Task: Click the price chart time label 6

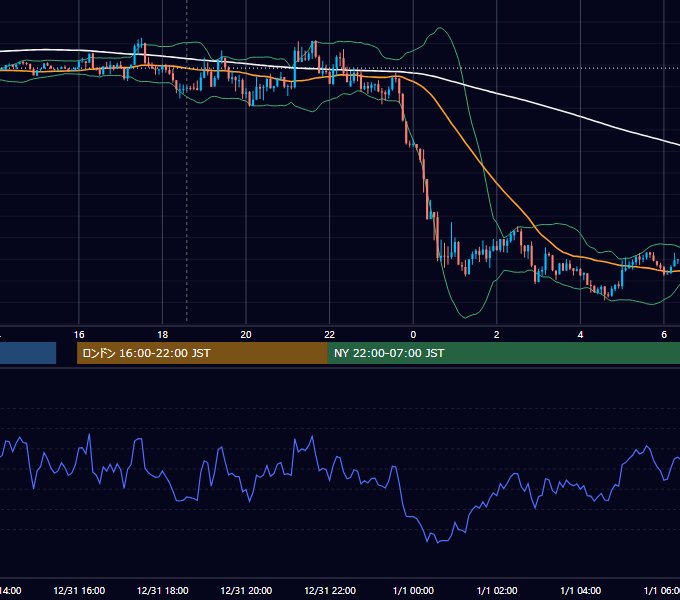Action: click(x=664, y=335)
